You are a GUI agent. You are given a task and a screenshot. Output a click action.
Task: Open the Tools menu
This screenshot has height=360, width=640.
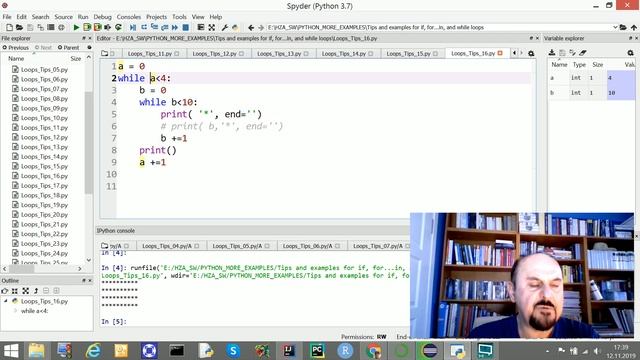(x=179, y=17)
